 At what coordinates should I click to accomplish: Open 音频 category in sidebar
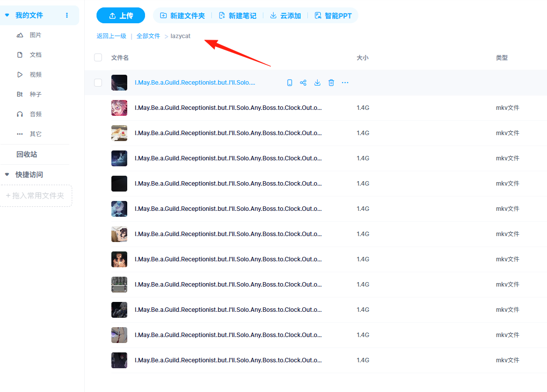(x=36, y=114)
